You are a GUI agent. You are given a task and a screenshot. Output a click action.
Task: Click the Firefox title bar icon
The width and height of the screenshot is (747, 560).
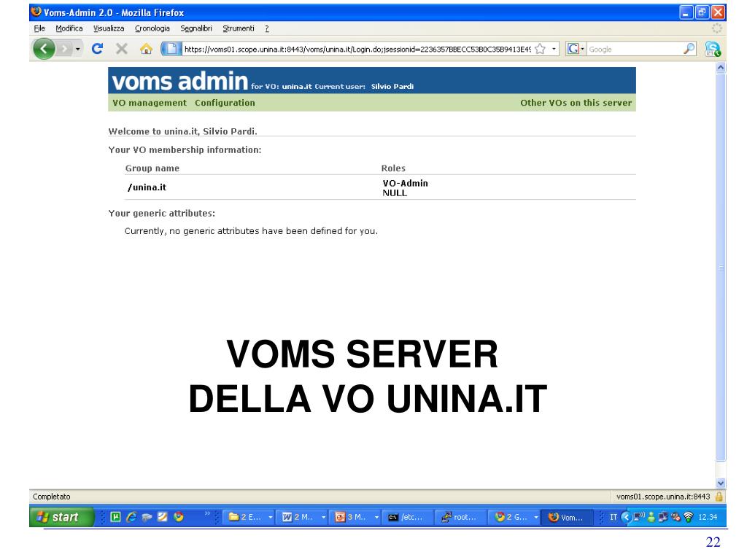[x=36, y=12]
